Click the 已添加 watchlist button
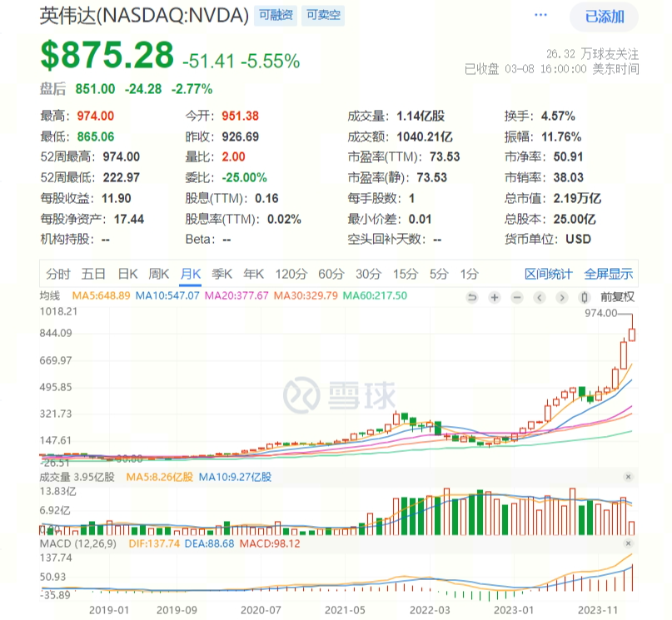Image resolution: width=672 pixels, height=620 pixels. pos(604,17)
